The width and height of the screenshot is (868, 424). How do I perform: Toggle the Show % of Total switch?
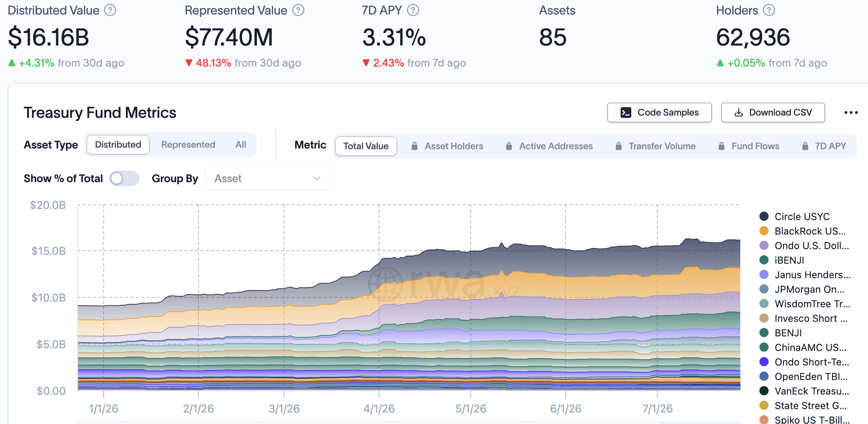tap(124, 178)
